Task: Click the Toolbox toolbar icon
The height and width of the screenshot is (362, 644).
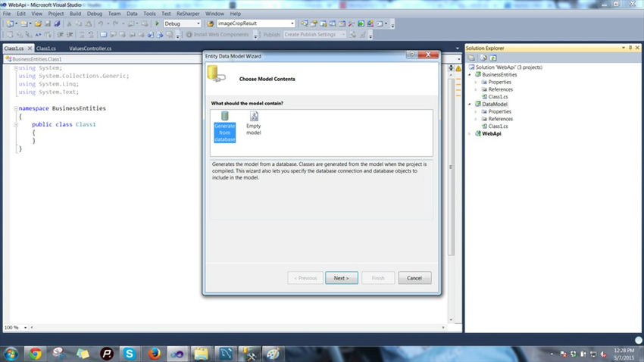Action: pos(351,23)
